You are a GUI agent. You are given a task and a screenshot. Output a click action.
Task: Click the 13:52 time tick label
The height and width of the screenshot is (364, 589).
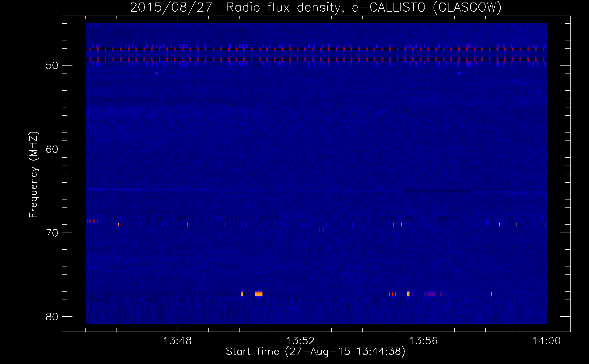pyautogui.click(x=300, y=341)
